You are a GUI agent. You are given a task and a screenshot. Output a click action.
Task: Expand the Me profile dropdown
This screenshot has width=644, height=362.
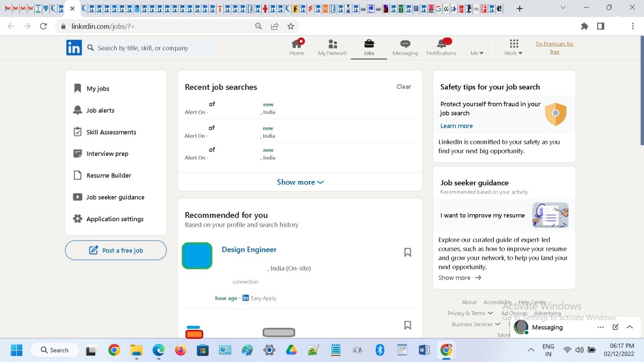point(477,53)
